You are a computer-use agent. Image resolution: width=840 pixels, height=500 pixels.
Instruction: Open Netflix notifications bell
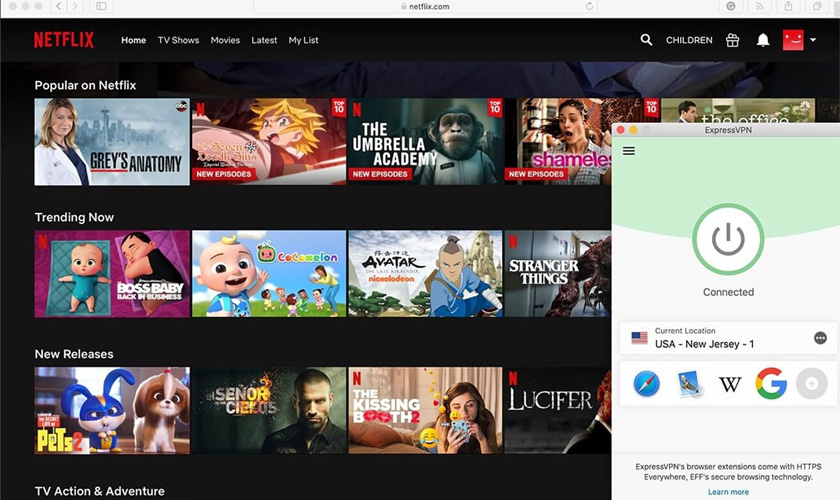click(763, 40)
